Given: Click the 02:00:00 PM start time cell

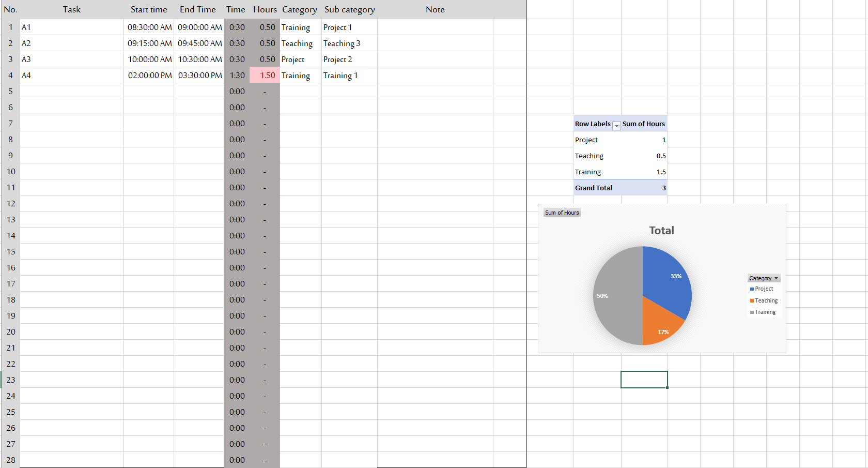Looking at the screenshot, I should 149,76.
